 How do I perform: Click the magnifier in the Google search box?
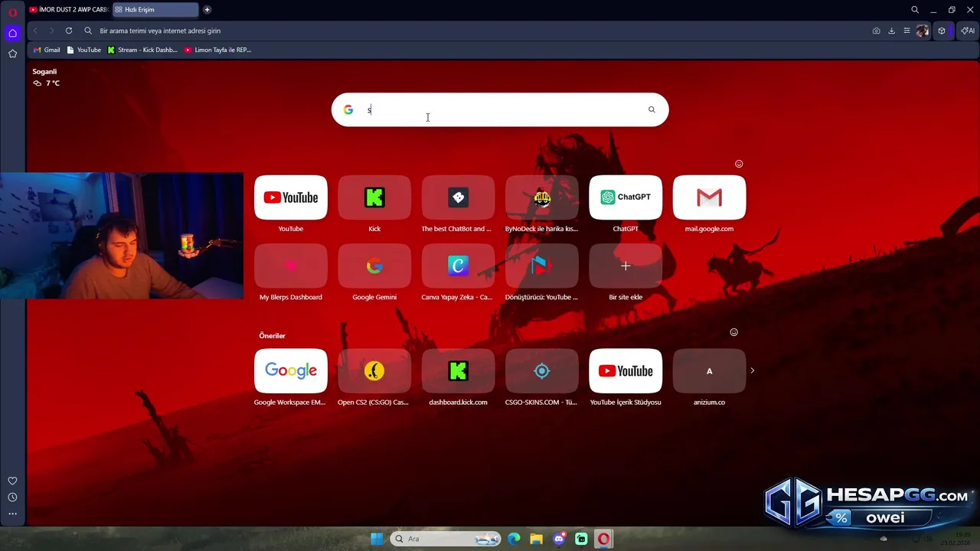click(x=652, y=109)
